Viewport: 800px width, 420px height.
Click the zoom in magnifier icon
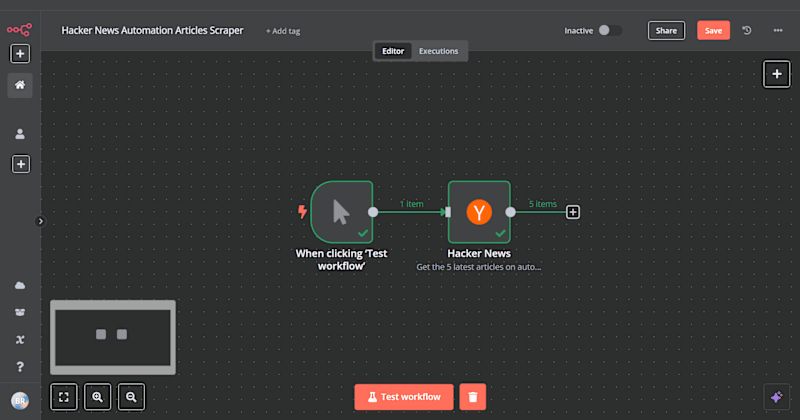tap(97, 397)
